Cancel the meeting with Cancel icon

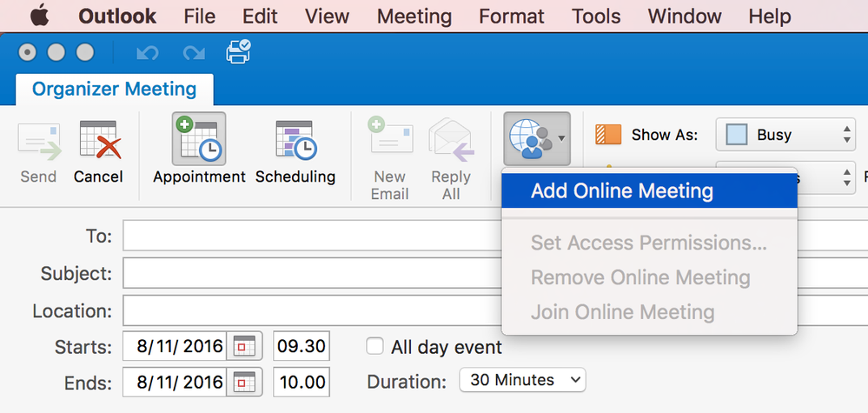pos(100,140)
